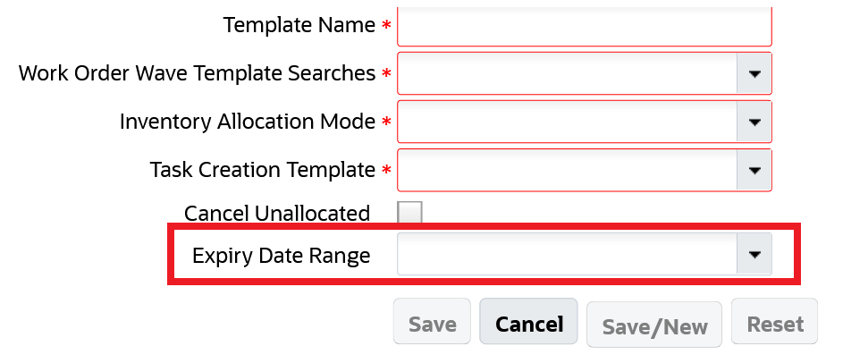Click the Task Creation Template label

coord(262,170)
